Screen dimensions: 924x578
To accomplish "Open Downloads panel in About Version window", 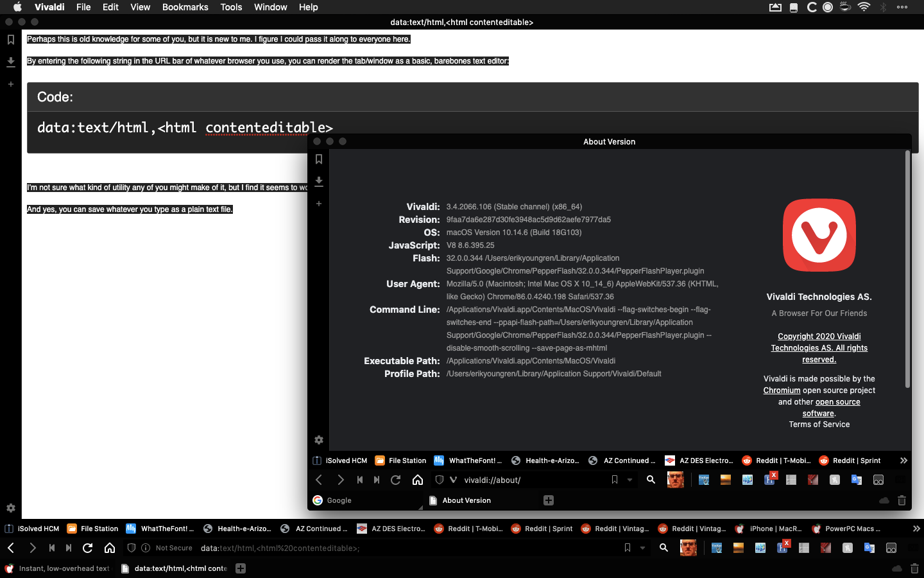I will pyautogui.click(x=319, y=182).
